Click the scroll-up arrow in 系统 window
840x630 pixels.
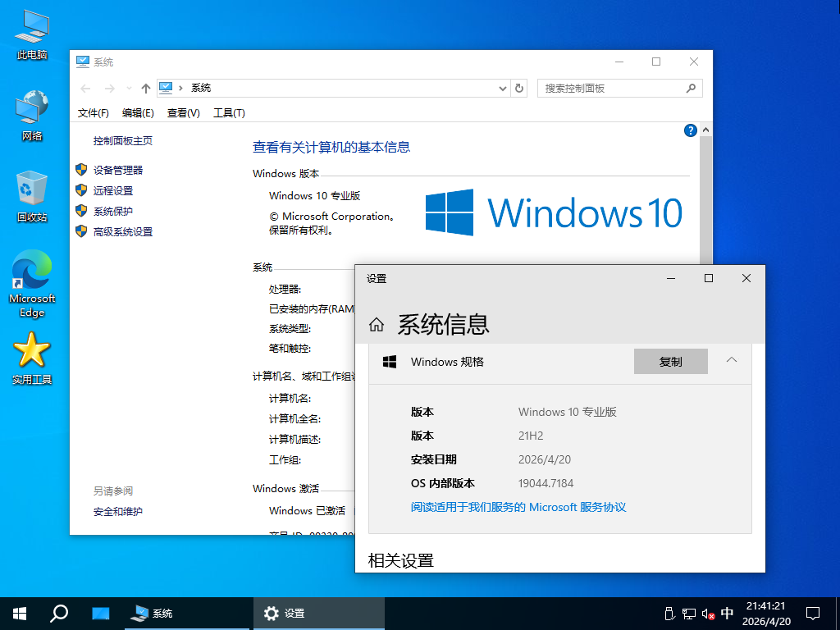tap(706, 130)
